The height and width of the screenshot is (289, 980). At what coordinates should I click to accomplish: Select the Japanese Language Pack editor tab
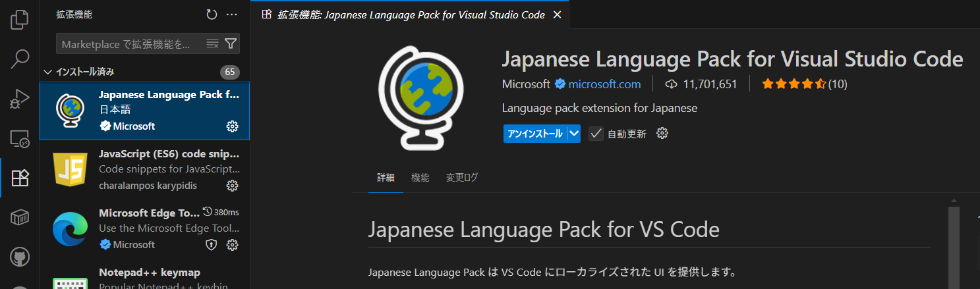409,14
